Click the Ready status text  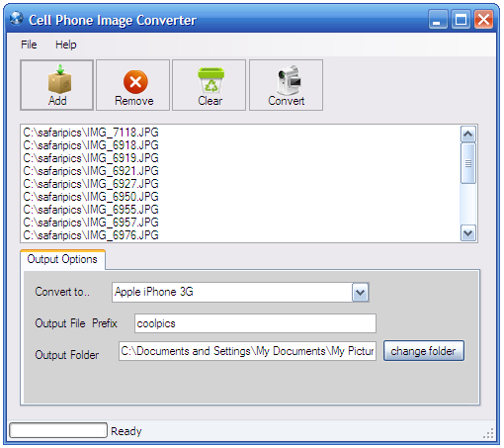point(126,431)
